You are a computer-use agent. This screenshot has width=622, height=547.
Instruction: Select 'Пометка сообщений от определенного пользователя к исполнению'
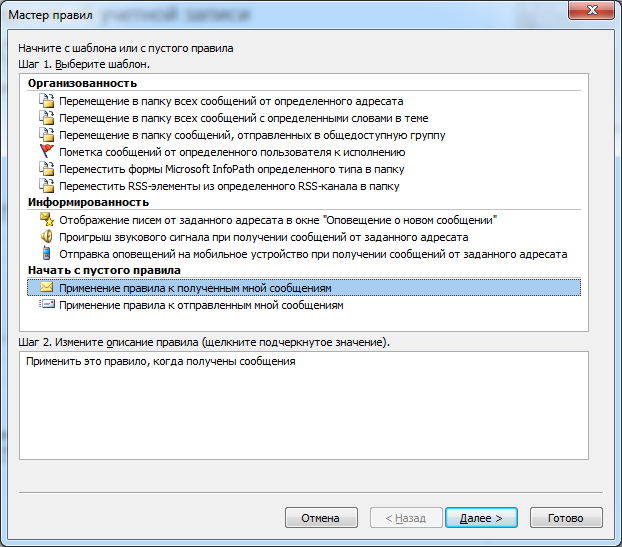[232, 152]
